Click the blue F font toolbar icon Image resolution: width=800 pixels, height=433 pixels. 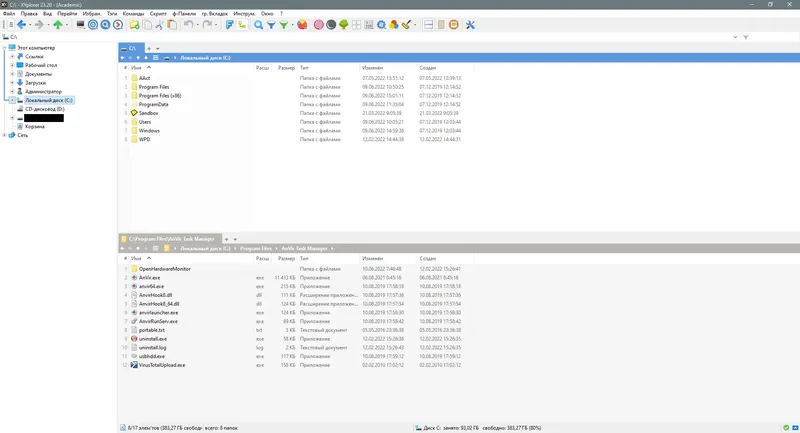tap(229, 24)
